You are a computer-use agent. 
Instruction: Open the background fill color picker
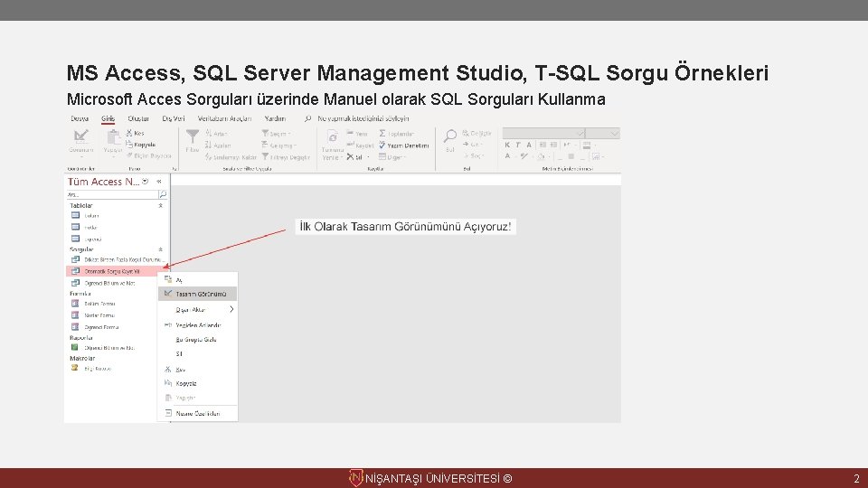point(541,156)
